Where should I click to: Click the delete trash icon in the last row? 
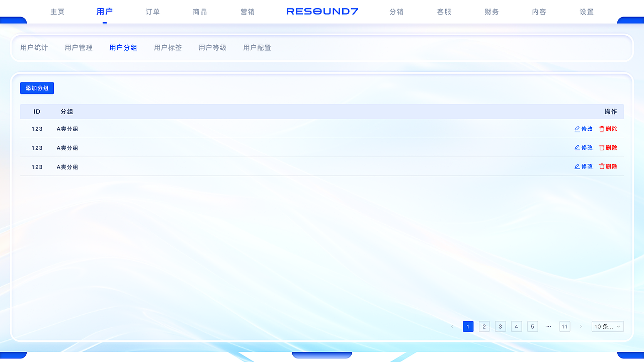point(602,166)
